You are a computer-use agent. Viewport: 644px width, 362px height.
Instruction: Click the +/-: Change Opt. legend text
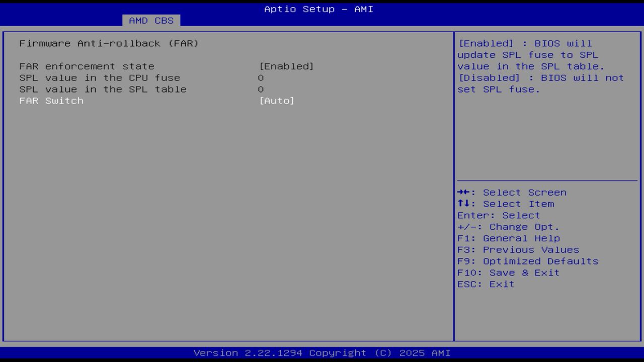[x=508, y=226]
